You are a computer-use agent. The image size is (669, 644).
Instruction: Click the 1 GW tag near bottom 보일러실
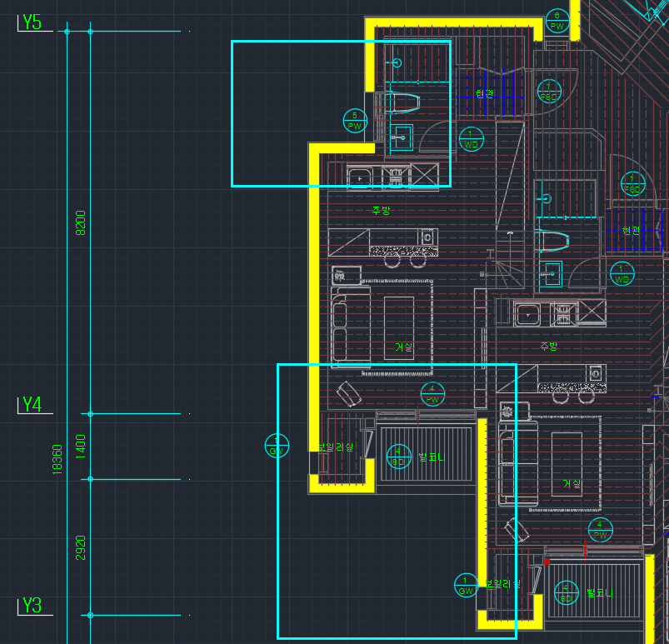tap(466, 585)
